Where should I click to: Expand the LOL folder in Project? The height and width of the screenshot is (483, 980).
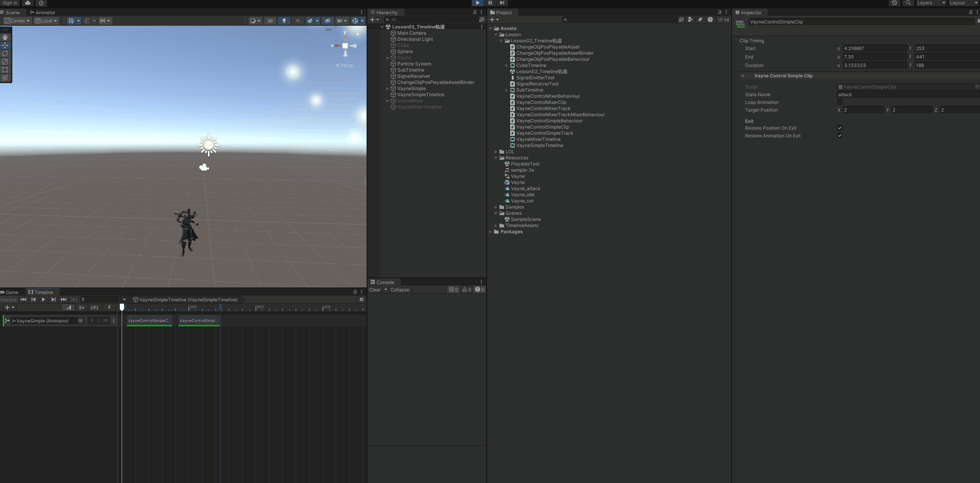tap(496, 152)
